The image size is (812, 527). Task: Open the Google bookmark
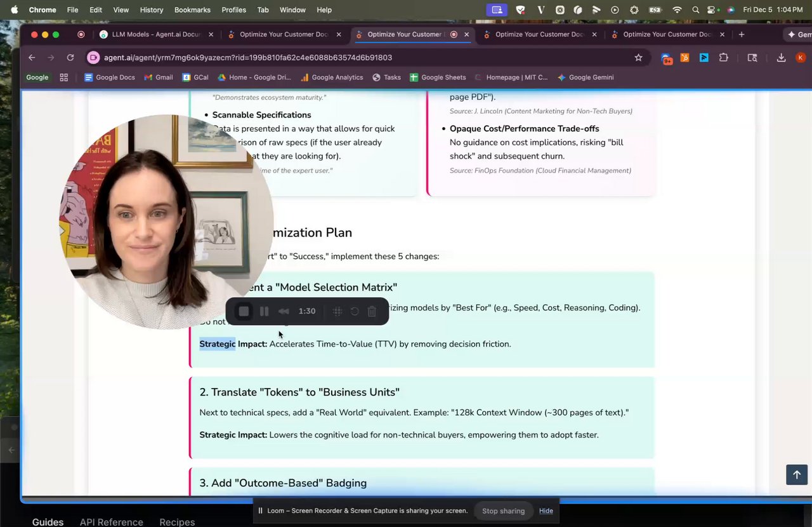(x=37, y=77)
